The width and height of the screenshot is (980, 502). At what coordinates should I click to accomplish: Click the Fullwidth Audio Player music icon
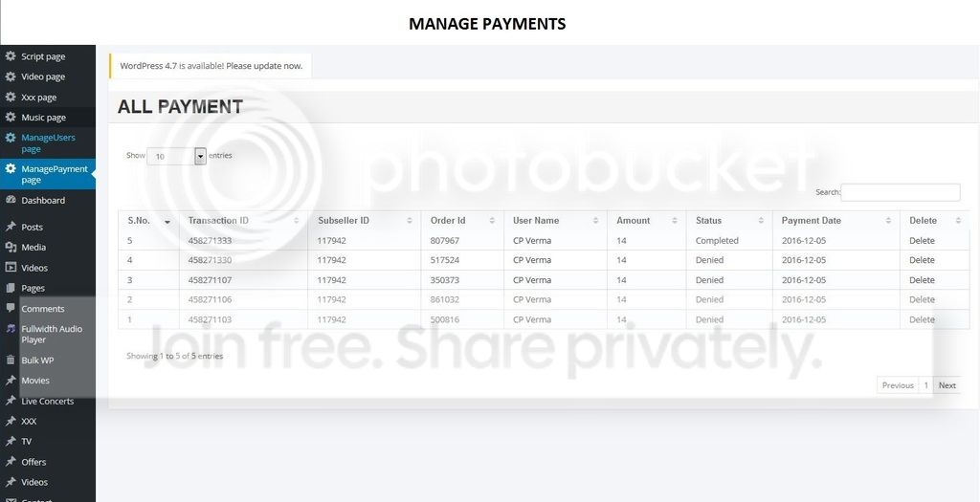coord(10,328)
